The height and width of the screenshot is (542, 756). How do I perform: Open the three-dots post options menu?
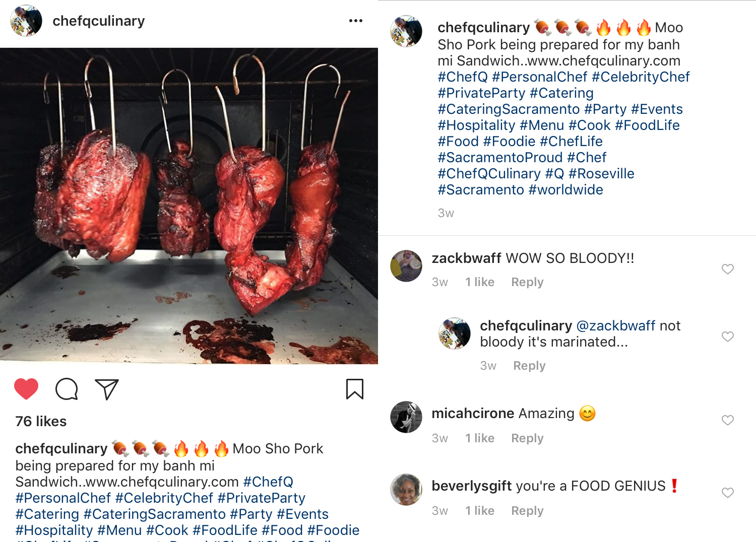tap(355, 21)
